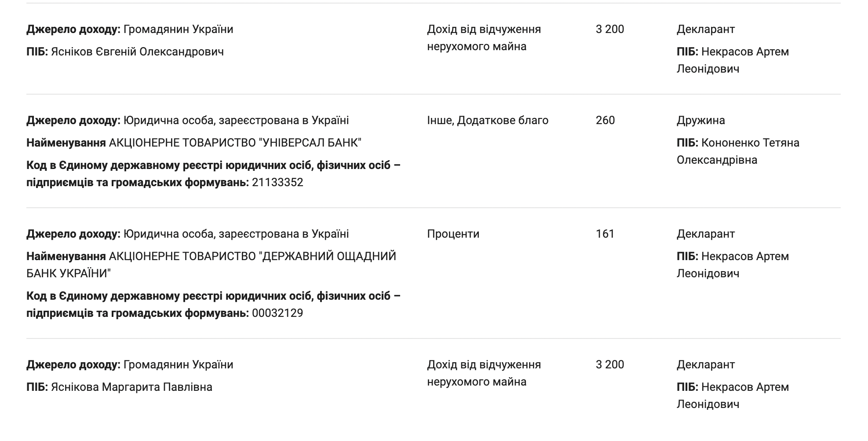Click Громадянин України in the last row
This screenshot has height=441, width=868.
click(178, 365)
